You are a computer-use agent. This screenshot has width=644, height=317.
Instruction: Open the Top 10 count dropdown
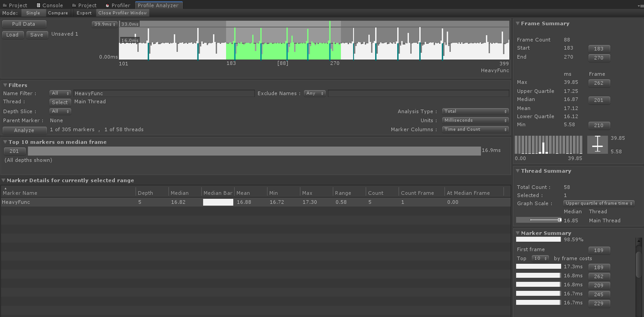[541, 258]
